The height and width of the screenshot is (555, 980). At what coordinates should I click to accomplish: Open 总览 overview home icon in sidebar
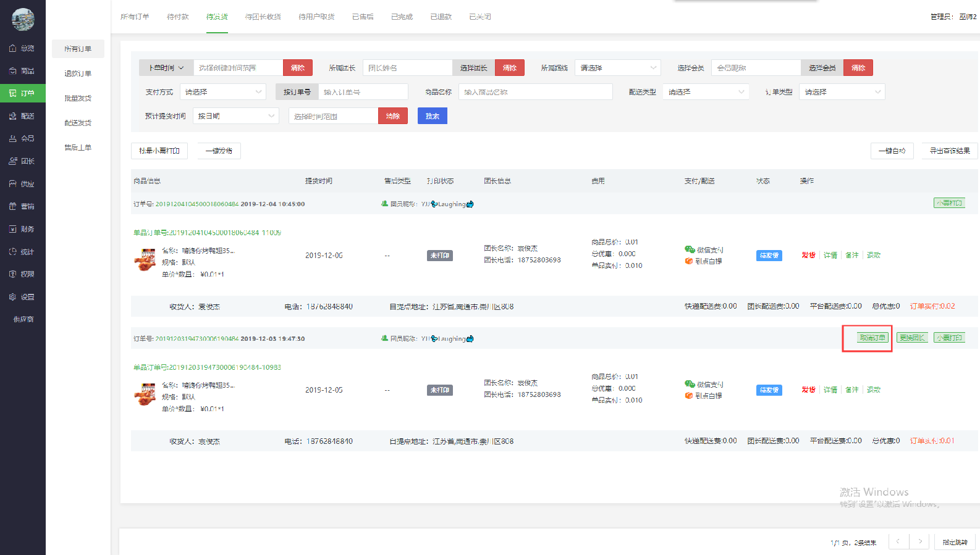(13, 48)
